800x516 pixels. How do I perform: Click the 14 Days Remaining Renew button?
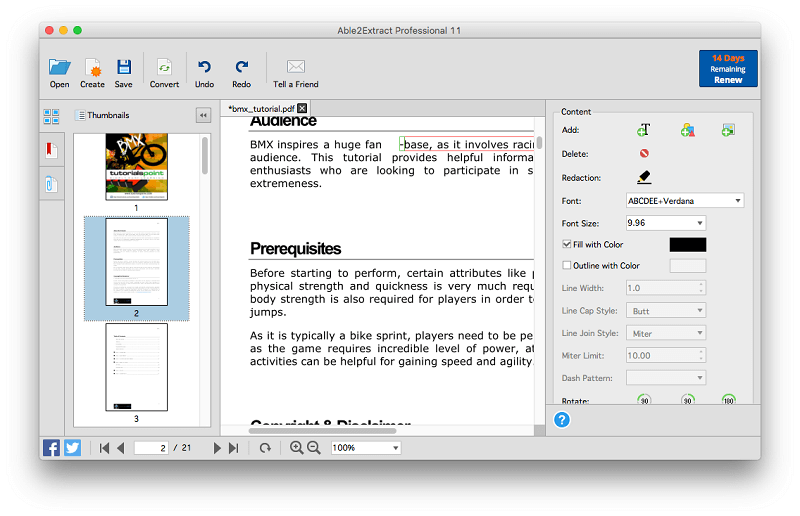point(728,68)
